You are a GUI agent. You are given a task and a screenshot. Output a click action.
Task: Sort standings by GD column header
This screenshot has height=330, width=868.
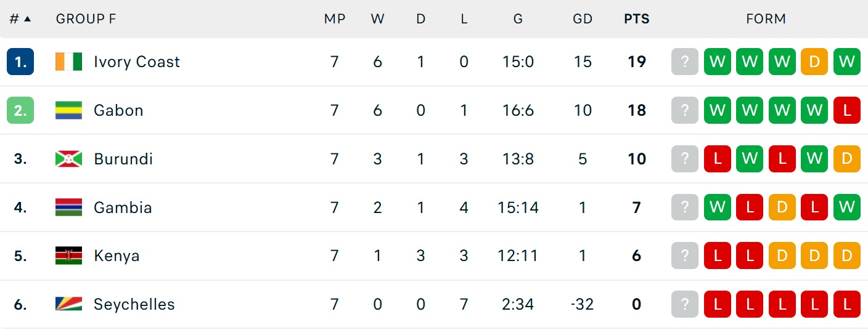pyautogui.click(x=582, y=18)
